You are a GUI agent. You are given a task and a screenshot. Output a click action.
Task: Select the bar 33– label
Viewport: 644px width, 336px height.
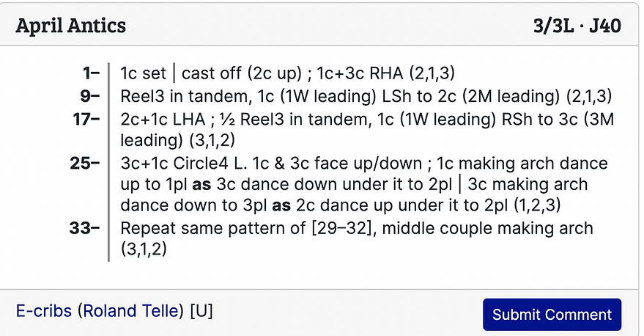(86, 229)
